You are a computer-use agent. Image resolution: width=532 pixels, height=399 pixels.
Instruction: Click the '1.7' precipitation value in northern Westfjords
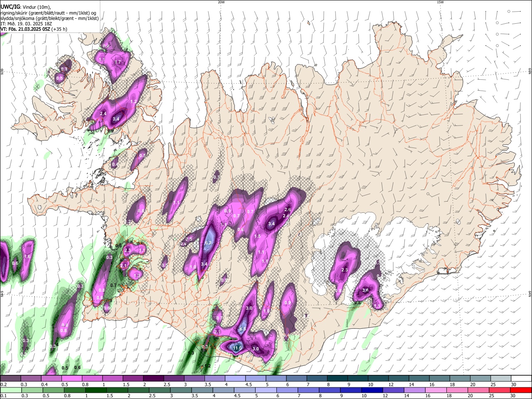point(118,62)
